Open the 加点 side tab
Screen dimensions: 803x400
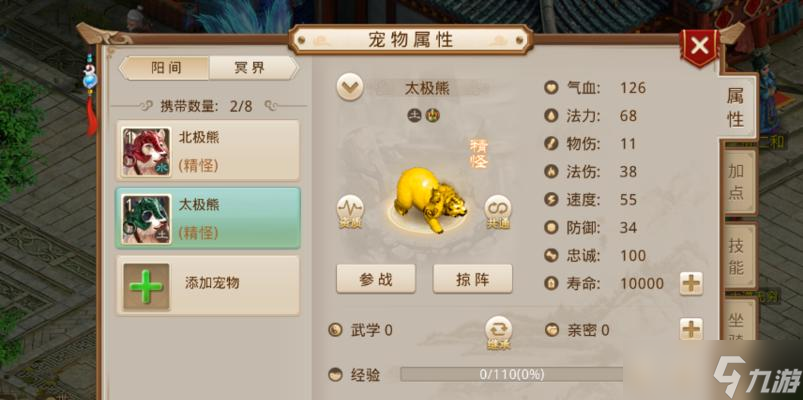click(x=738, y=182)
